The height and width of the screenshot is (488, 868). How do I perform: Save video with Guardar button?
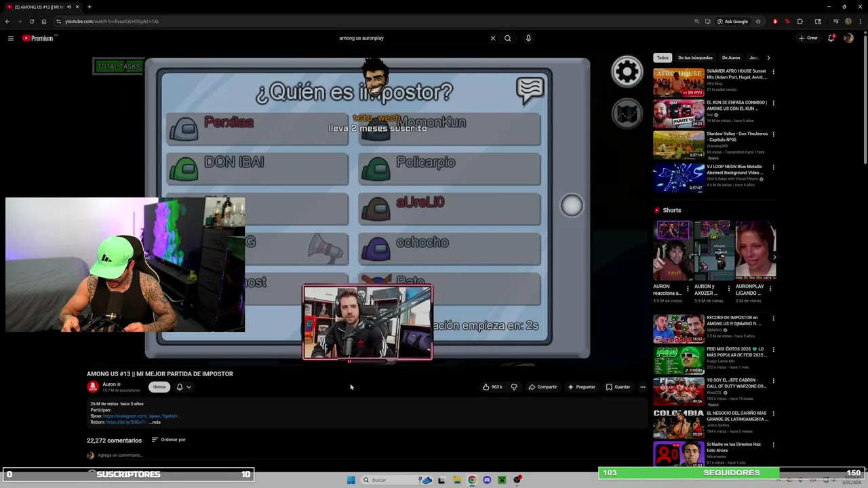coord(618,387)
